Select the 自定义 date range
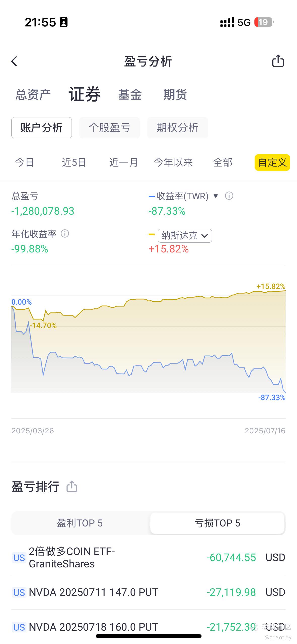Image resolution: width=297 pixels, height=644 pixels. (272, 163)
